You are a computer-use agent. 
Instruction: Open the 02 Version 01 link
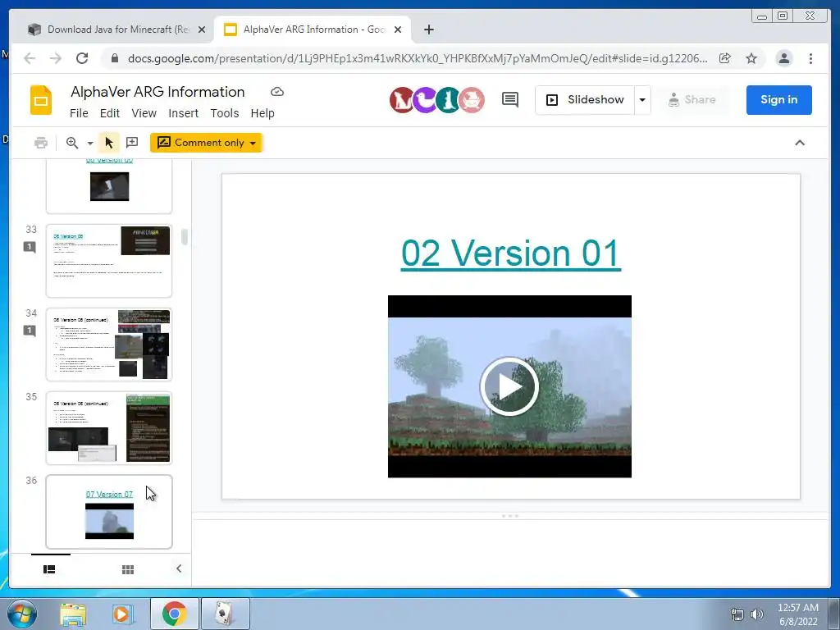(x=511, y=253)
